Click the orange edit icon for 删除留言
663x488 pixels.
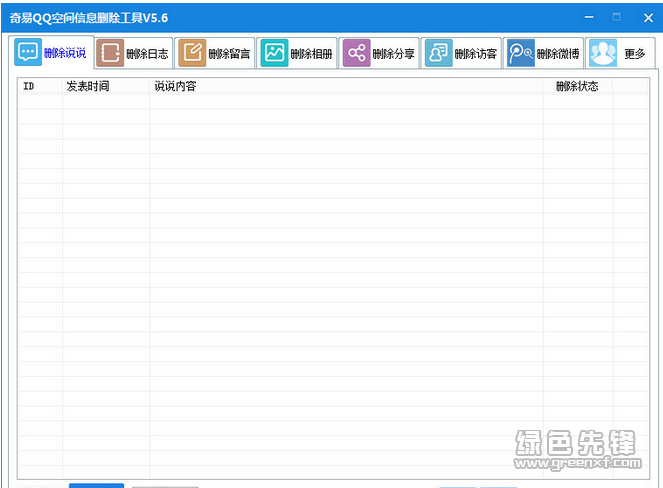click(x=192, y=53)
